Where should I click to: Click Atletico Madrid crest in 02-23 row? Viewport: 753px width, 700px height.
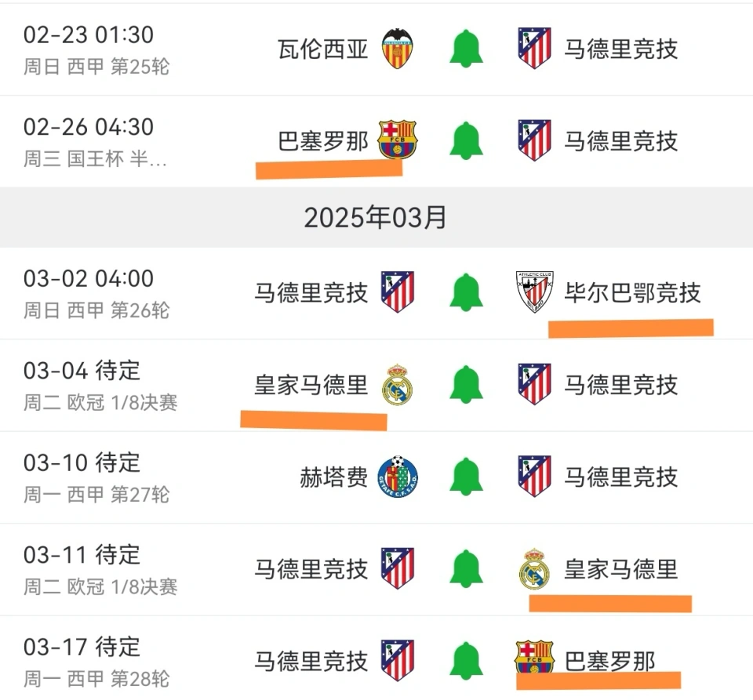pos(534,49)
